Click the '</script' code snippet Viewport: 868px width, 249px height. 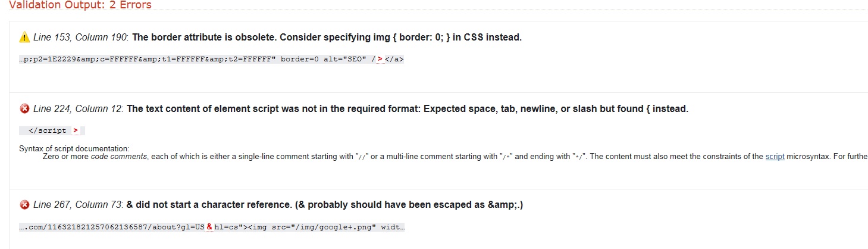coord(48,130)
